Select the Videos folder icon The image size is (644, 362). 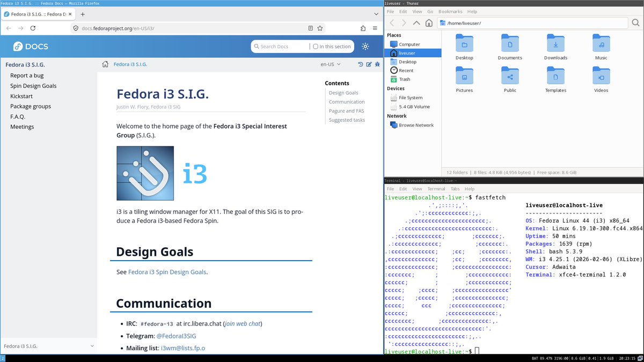click(601, 75)
